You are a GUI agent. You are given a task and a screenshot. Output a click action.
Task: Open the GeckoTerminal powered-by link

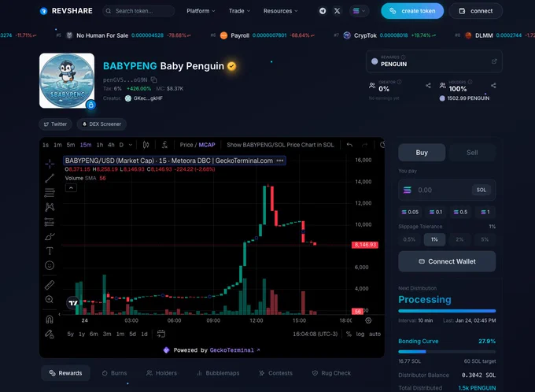234,350
